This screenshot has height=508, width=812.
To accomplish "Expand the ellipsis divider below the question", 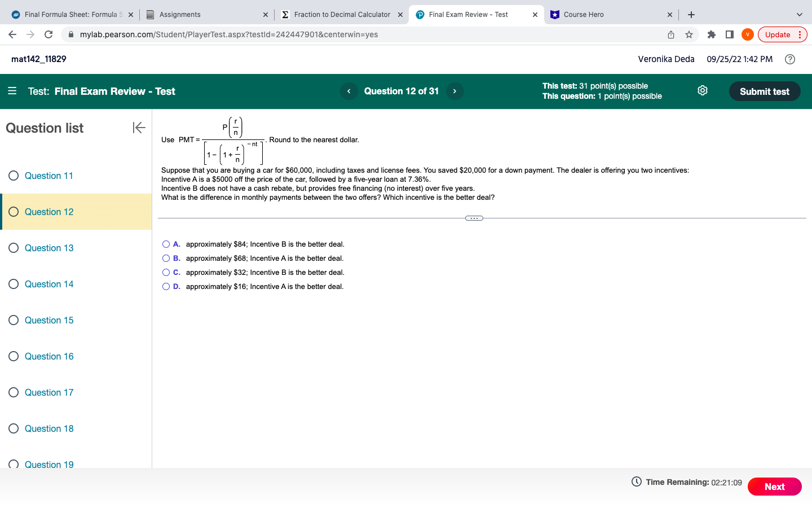I will [474, 218].
